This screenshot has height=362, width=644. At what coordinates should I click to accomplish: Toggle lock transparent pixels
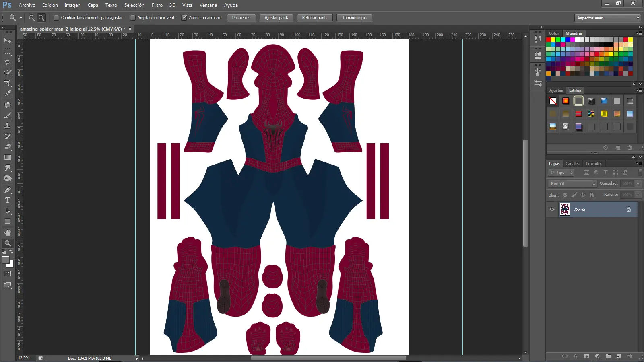[565, 195]
